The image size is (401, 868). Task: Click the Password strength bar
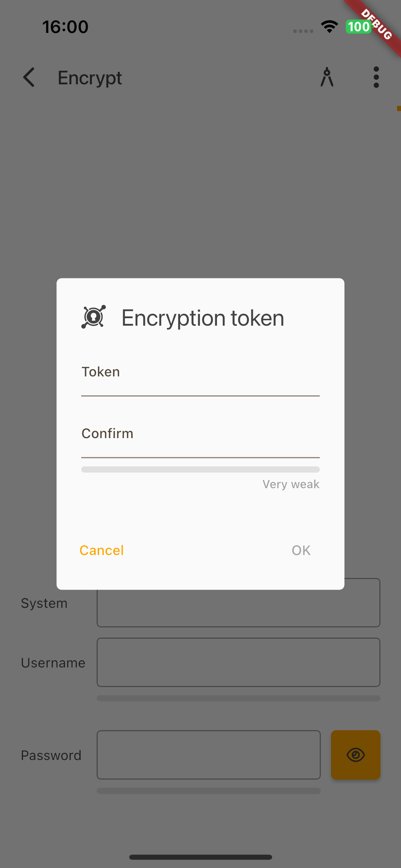pos(208,791)
